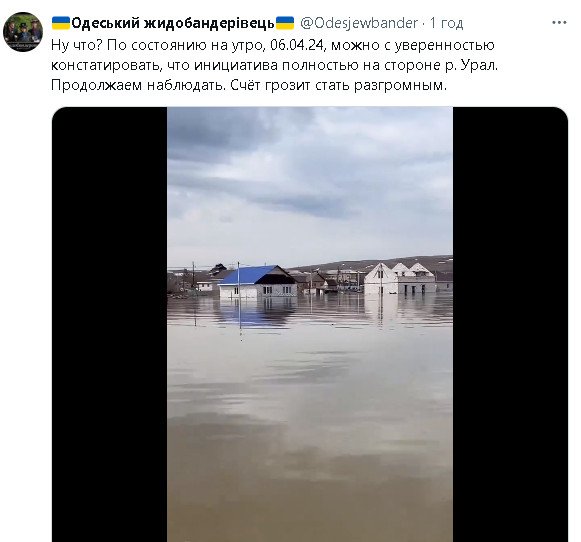
Task: Click the phrase "Счёт грозит стать разгромным."
Action: pyautogui.click(x=339, y=85)
